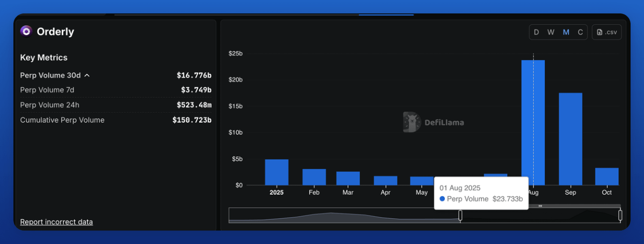The width and height of the screenshot is (644, 244).
Task: Click the March volume bar
Action: (348, 178)
